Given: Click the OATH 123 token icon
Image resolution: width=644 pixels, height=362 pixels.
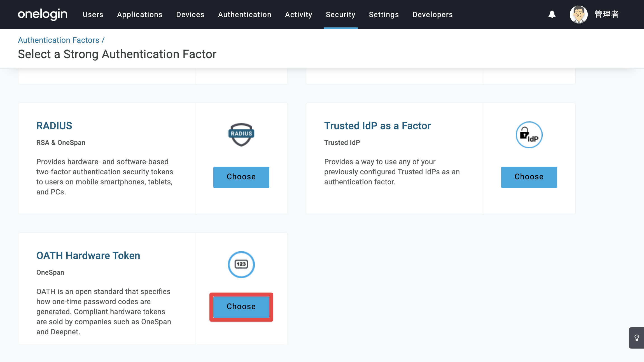Looking at the screenshot, I should [x=241, y=264].
